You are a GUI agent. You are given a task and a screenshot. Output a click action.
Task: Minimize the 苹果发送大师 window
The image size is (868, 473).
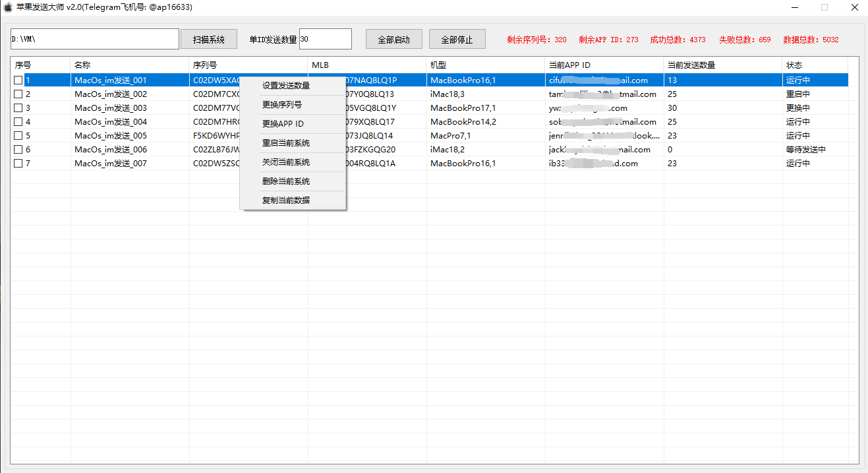coord(794,7)
